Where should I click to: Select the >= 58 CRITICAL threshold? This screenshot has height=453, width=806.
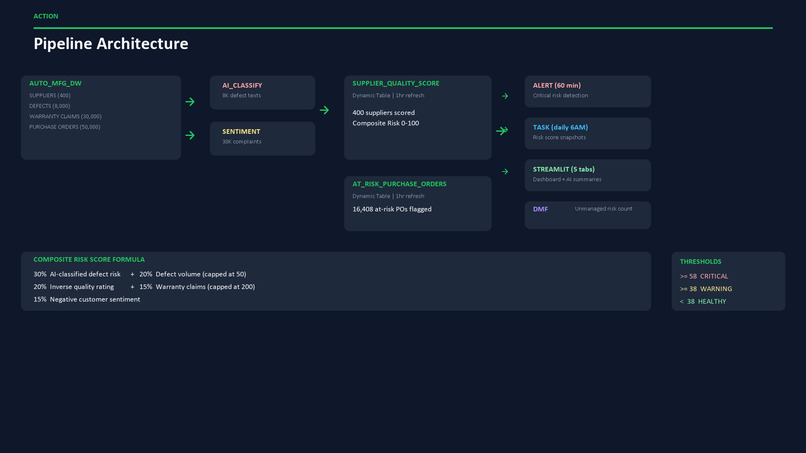[704, 277]
